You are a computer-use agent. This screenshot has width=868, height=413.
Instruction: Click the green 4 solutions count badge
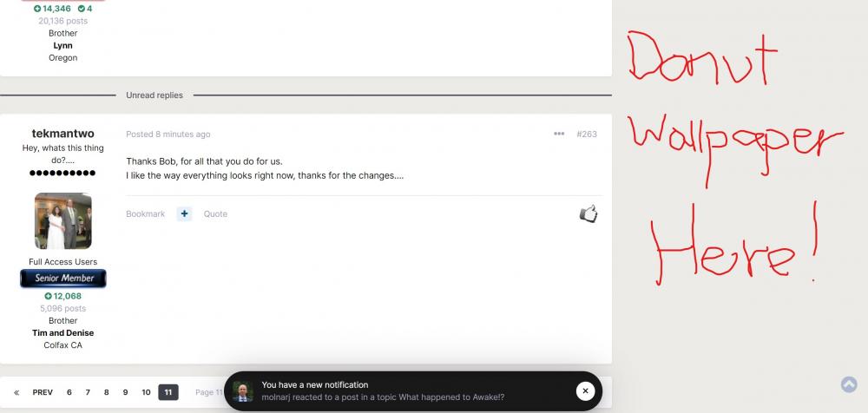pyautogui.click(x=85, y=9)
